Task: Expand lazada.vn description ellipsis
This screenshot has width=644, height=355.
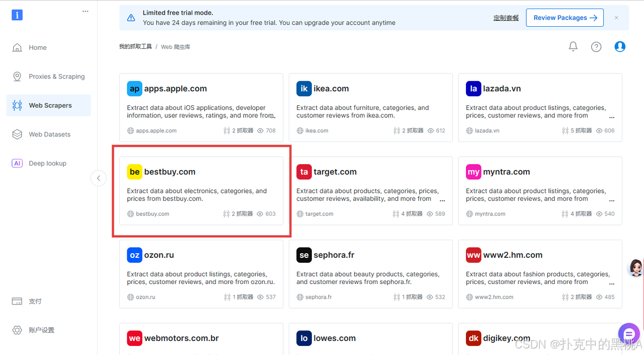Action: tap(612, 117)
